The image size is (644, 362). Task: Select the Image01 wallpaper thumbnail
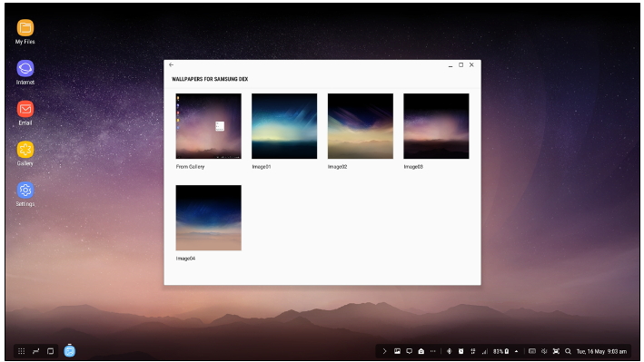click(x=284, y=126)
